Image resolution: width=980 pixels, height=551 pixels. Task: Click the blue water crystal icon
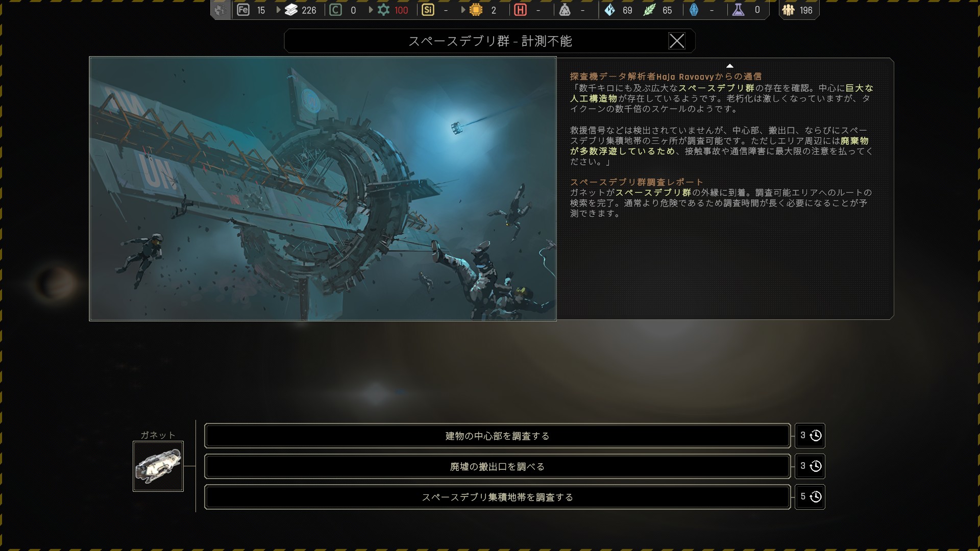609,10
